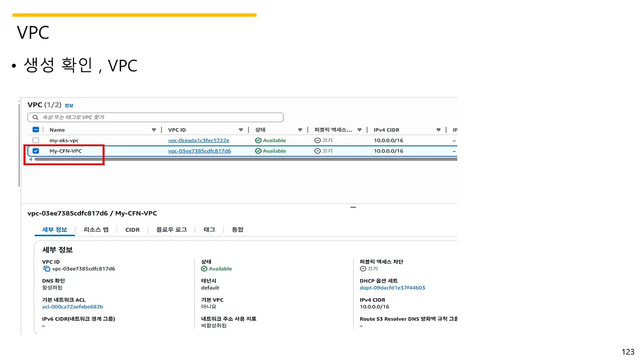This screenshot has width=644, height=362.
Task: Click Available check icon under 상태 in details
Action: tap(204, 269)
